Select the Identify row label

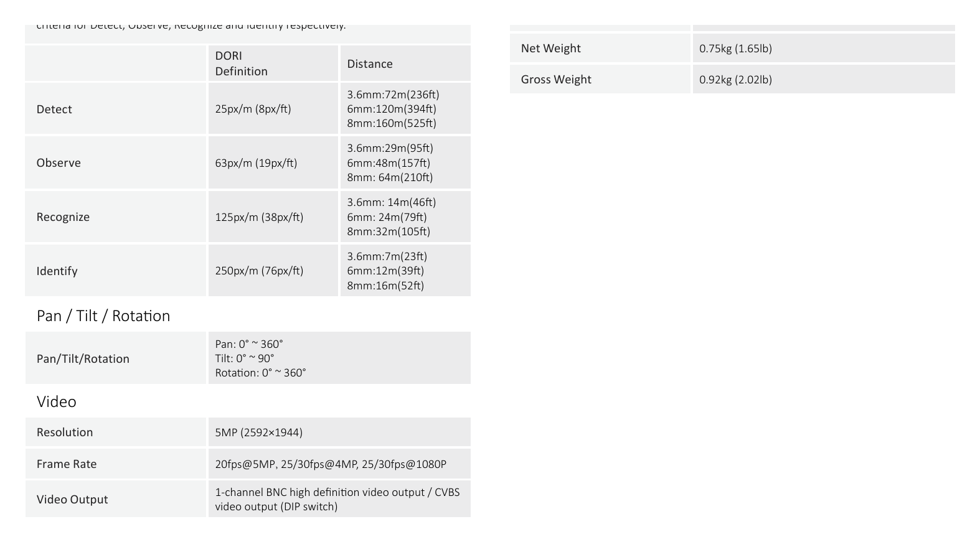click(x=57, y=271)
